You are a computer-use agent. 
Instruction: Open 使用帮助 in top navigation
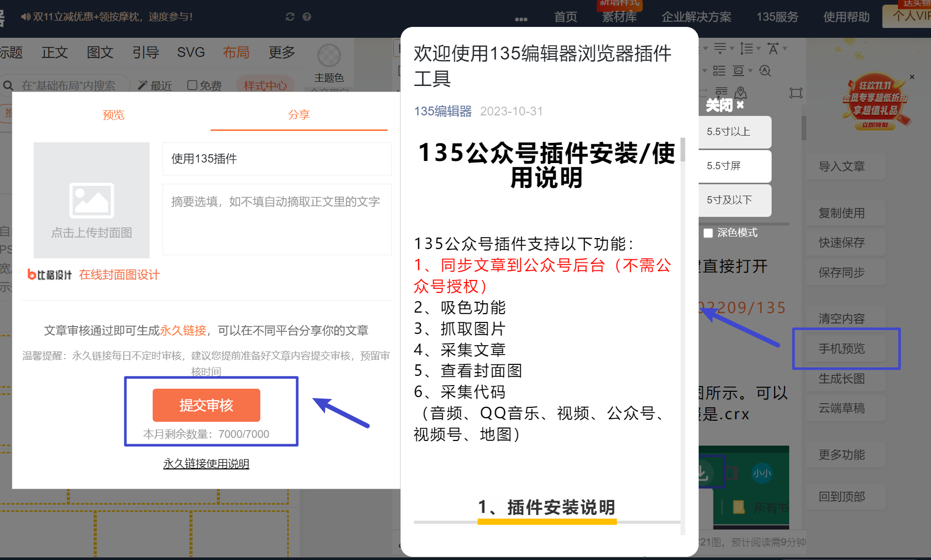click(x=847, y=17)
